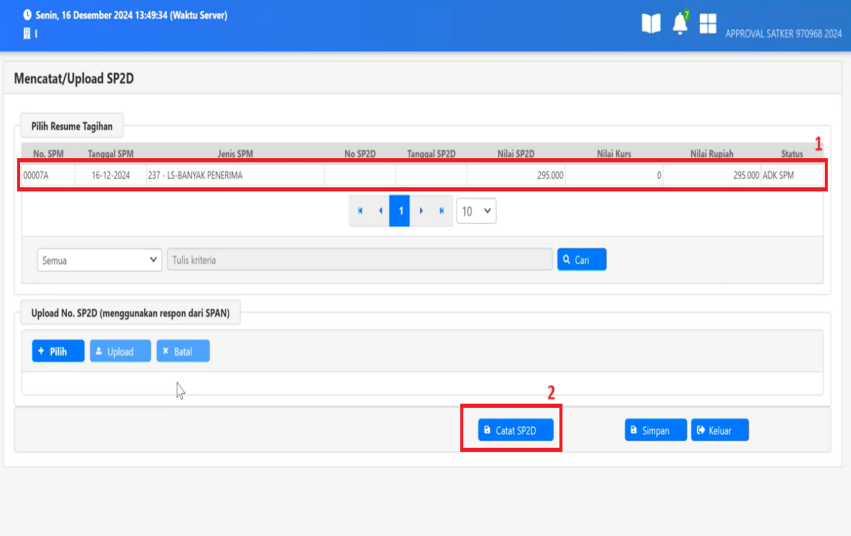Sort by the Tanggal SPM column header
The height and width of the screenshot is (536, 851).
click(x=110, y=154)
